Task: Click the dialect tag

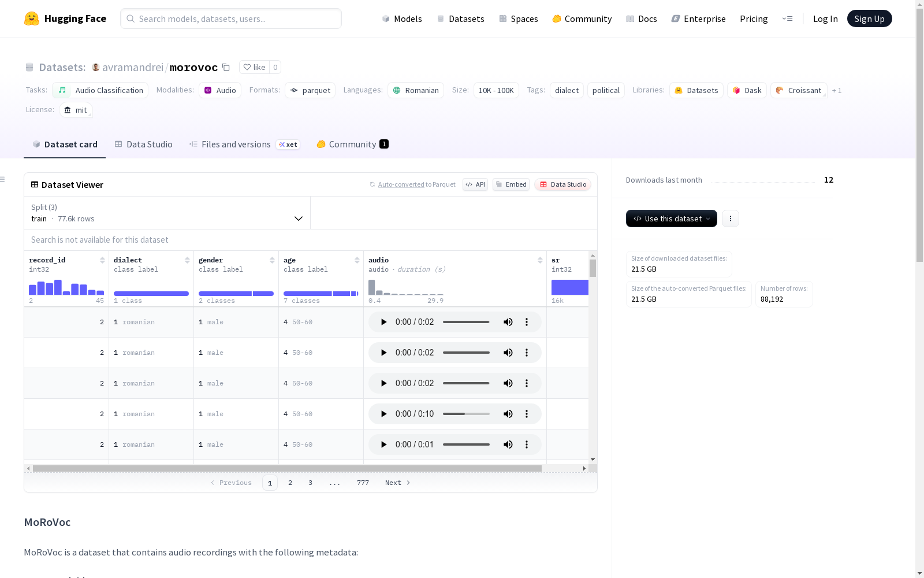Action: [567, 90]
